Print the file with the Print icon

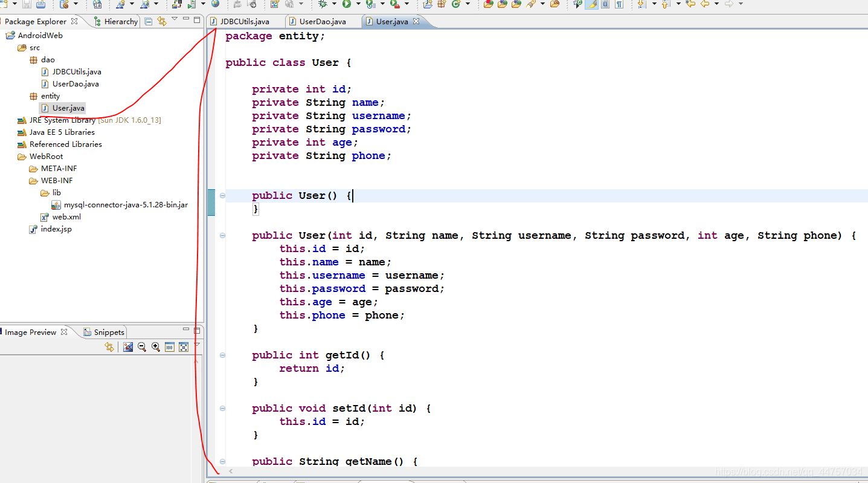[40, 5]
